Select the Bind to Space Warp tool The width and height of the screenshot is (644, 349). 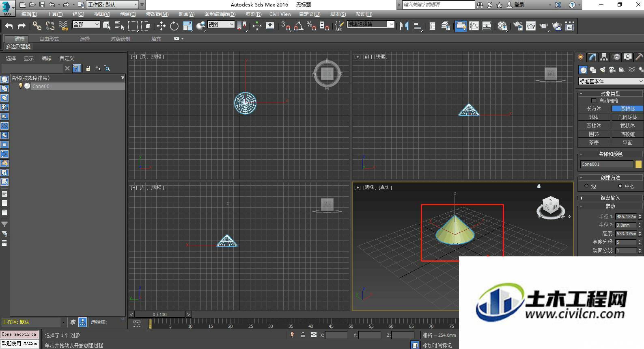63,26
